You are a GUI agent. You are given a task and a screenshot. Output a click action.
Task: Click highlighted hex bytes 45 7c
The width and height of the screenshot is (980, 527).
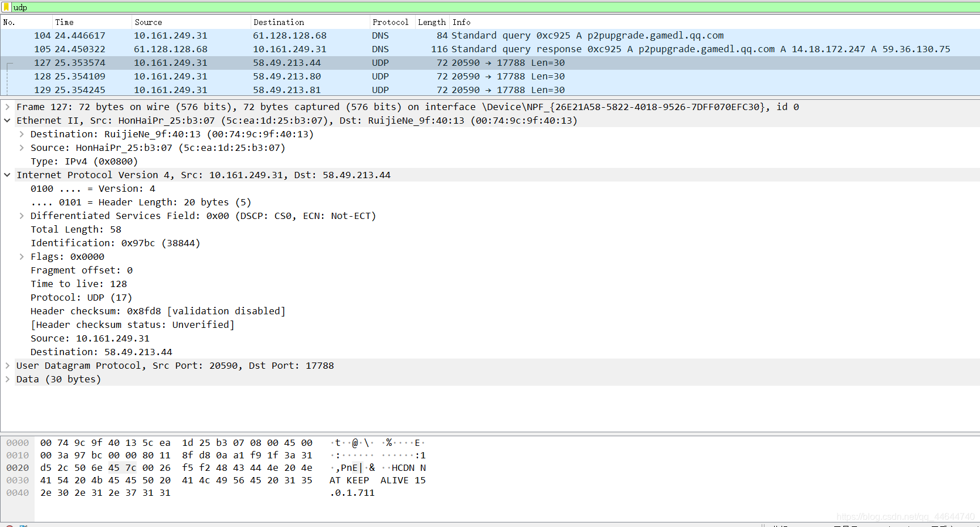click(122, 468)
